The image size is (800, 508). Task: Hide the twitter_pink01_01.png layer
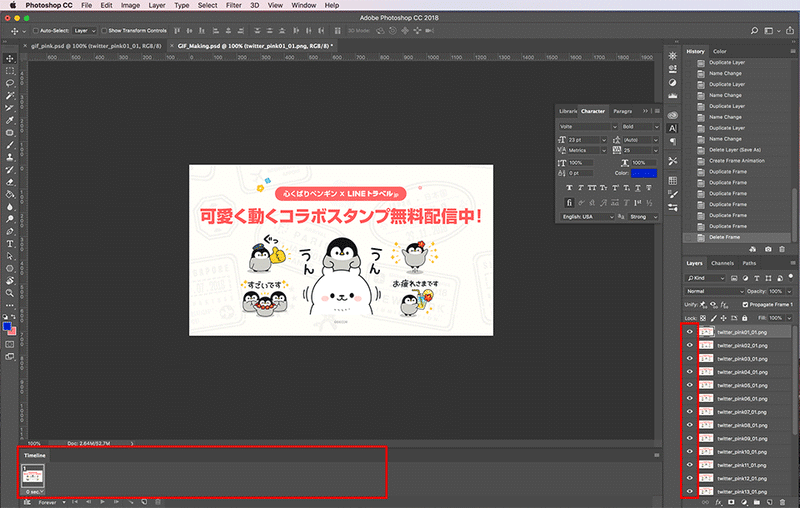(690, 332)
